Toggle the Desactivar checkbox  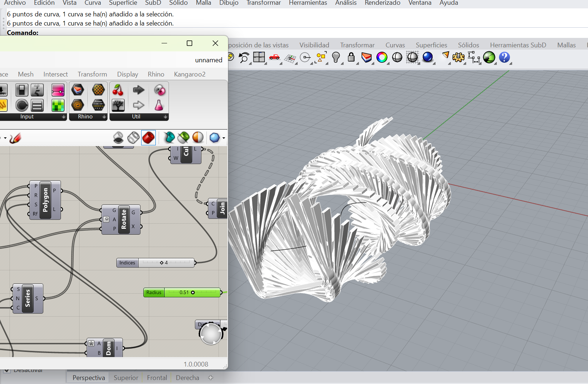pyautogui.click(x=7, y=371)
